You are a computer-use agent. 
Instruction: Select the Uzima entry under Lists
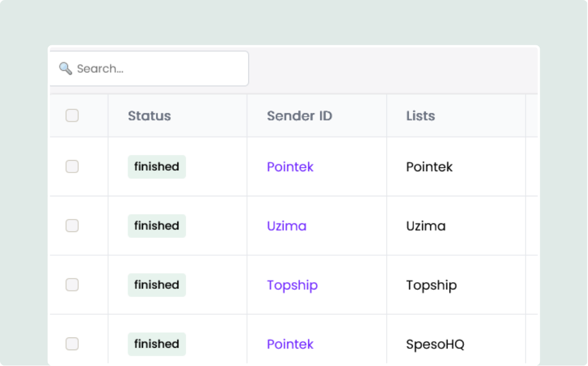coord(426,226)
